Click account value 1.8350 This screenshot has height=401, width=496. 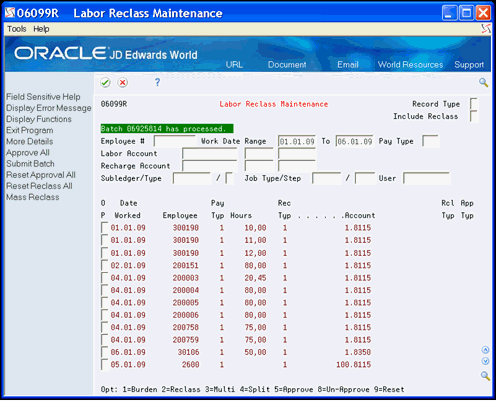[358, 352]
